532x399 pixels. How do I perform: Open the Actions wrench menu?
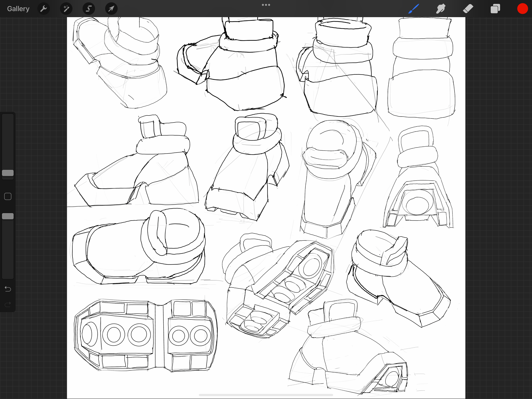pyautogui.click(x=44, y=9)
